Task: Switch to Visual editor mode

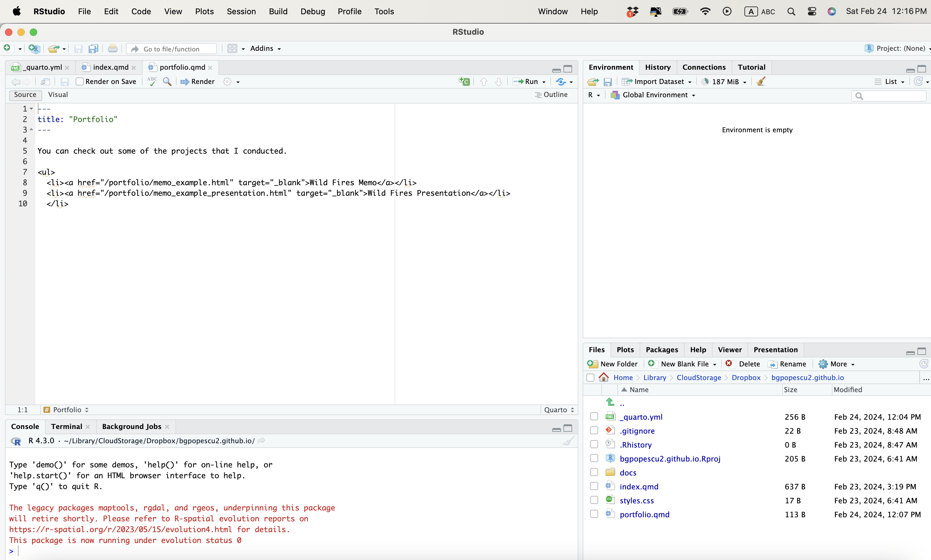Action: click(58, 95)
